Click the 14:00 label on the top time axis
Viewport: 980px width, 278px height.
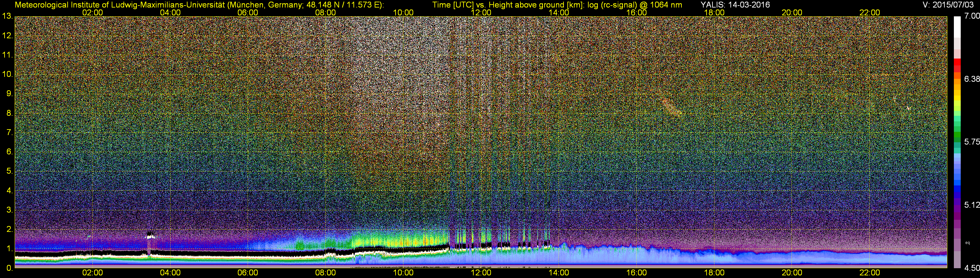tap(559, 12)
